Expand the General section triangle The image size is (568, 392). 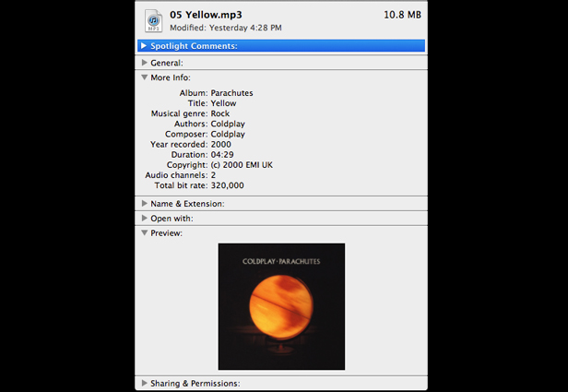(x=144, y=63)
